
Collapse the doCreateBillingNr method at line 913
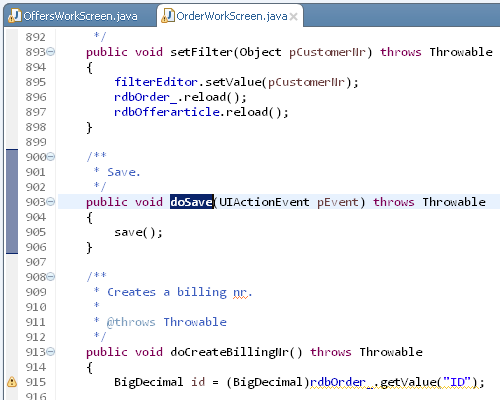click(51, 352)
